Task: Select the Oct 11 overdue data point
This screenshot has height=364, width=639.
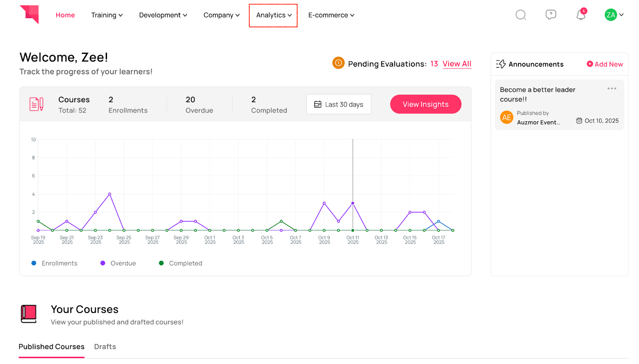Action: [353, 203]
